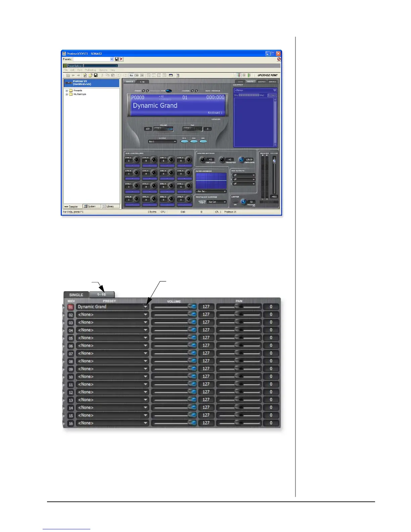Viewport: 411px width, 532px height.
Task: Open the Output Bus 1 dropdown
Action: 162,141
